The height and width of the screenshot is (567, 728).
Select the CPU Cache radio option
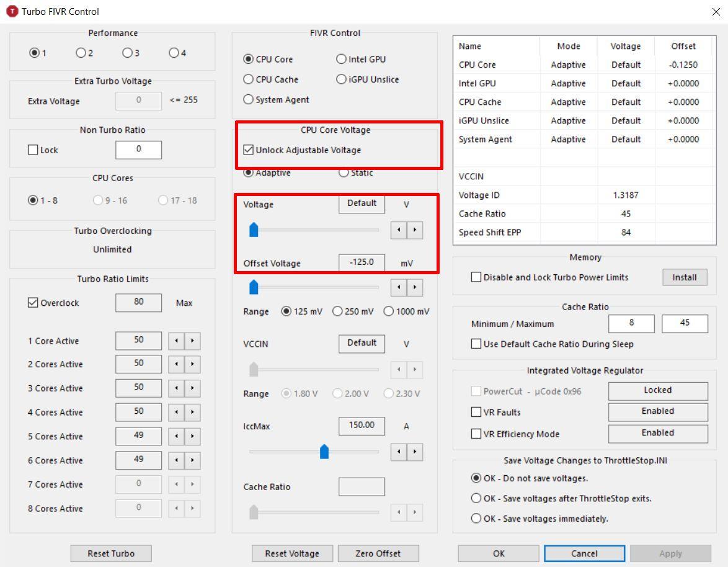coord(249,79)
